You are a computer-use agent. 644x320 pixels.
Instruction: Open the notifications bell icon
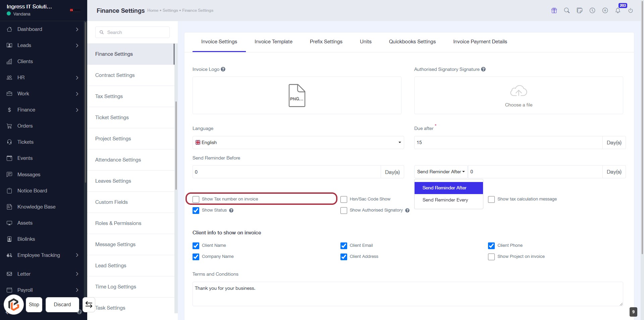point(618,10)
